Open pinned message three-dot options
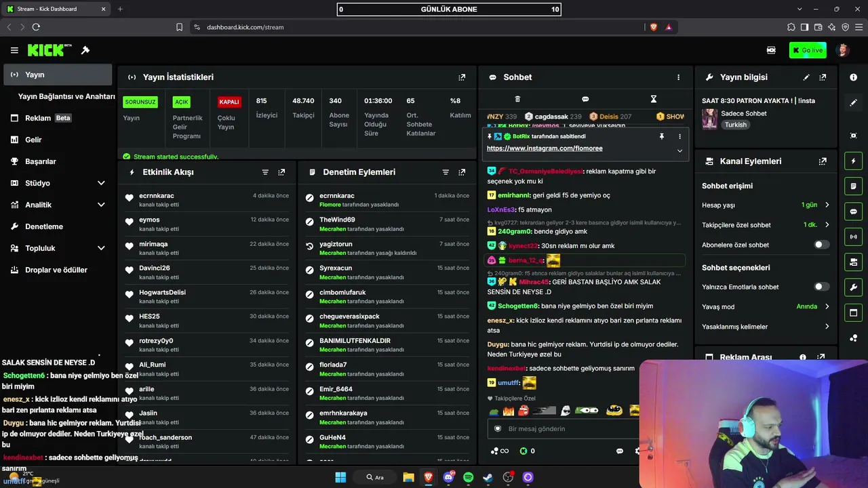The width and height of the screenshot is (868, 488). pos(679,136)
